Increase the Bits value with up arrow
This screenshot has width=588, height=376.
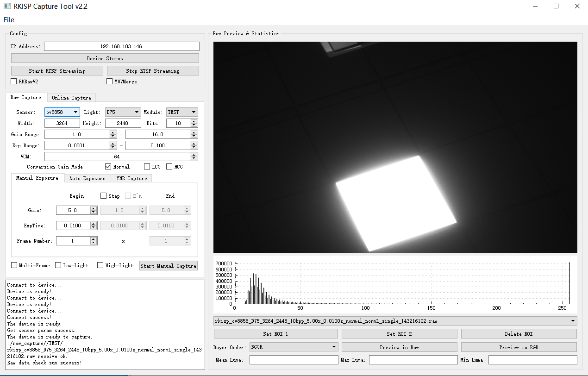tap(194, 121)
